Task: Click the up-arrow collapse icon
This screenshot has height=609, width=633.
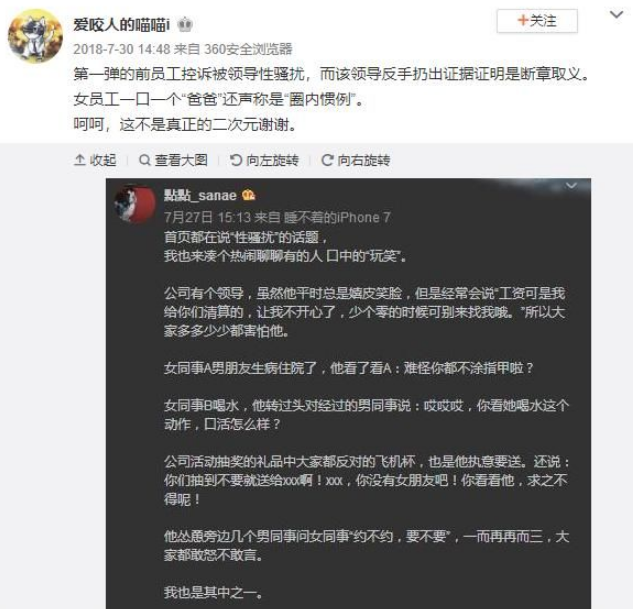Action: click(x=80, y=160)
